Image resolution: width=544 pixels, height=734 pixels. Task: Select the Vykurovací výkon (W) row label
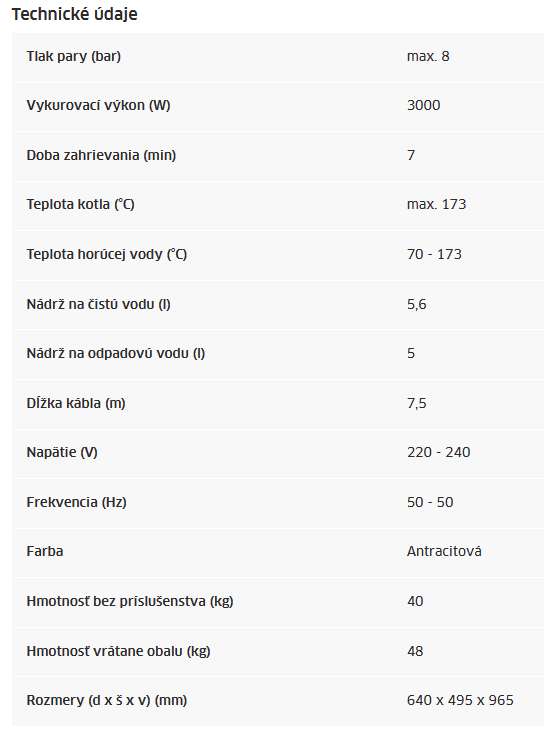coord(98,105)
